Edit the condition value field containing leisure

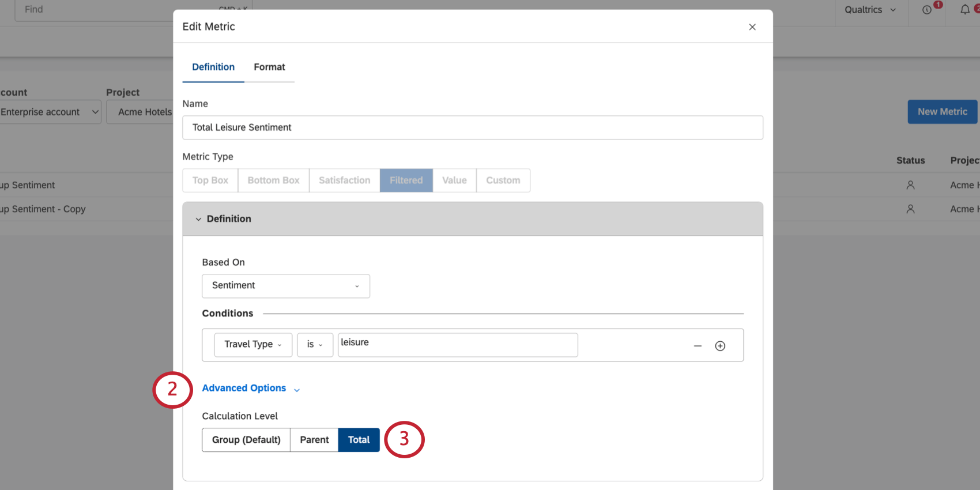pos(458,345)
